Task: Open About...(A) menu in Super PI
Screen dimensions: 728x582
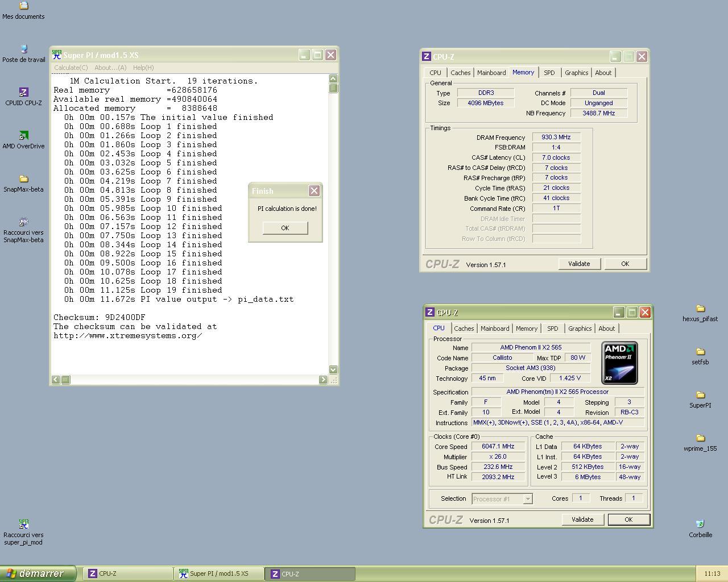Action: [x=110, y=68]
